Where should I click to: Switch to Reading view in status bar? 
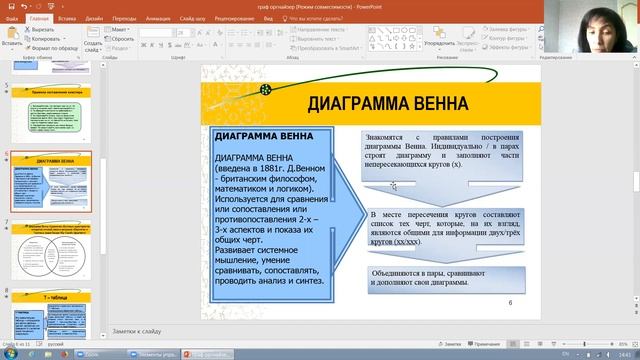point(540,344)
